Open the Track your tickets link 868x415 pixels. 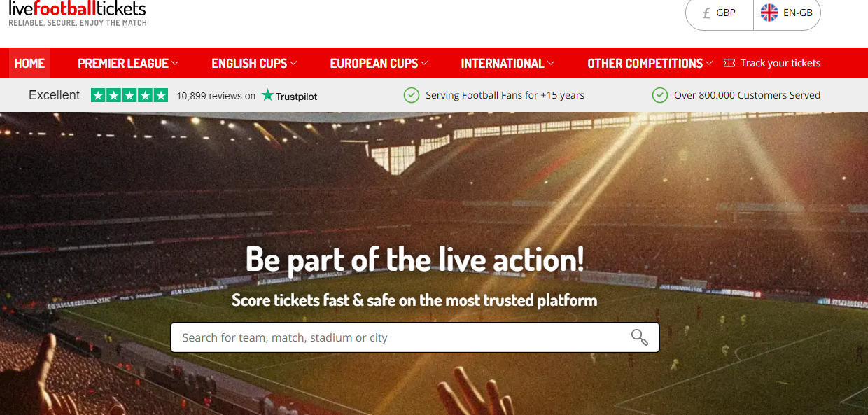coord(772,63)
